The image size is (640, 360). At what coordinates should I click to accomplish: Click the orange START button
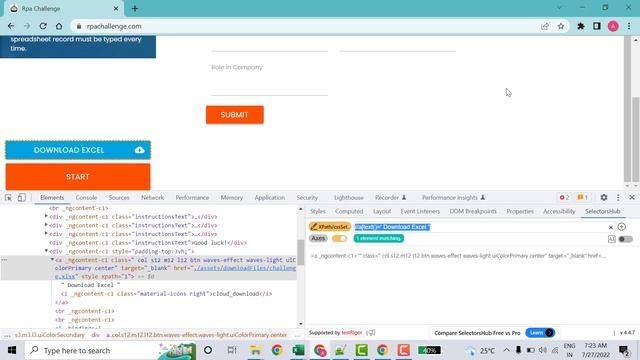[x=78, y=177]
